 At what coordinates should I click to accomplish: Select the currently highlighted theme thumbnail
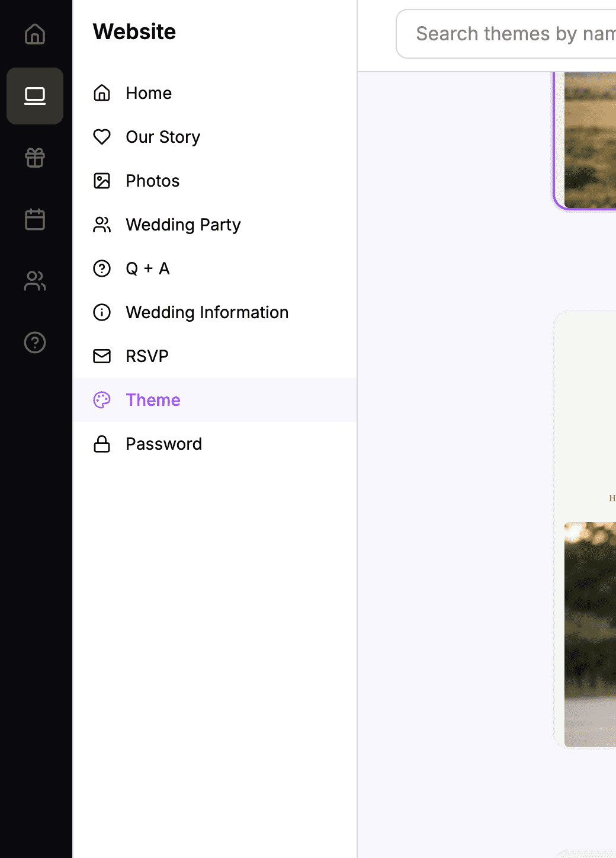(589, 139)
